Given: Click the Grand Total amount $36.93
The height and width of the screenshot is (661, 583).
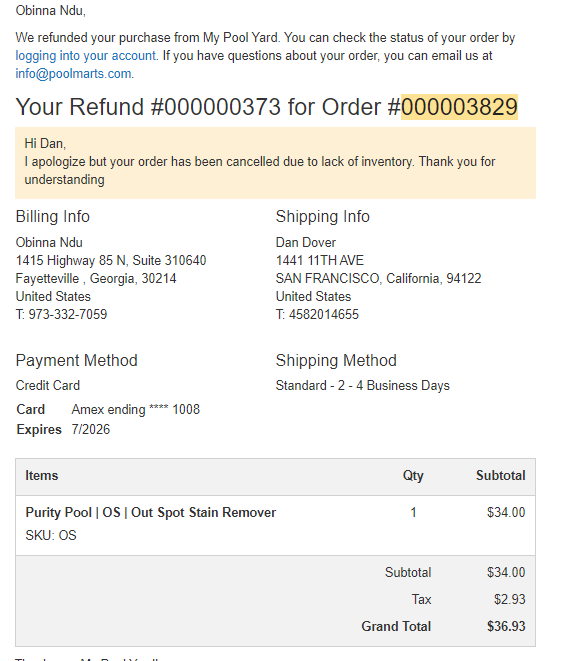Looking at the screenshot, I should 506,626.
